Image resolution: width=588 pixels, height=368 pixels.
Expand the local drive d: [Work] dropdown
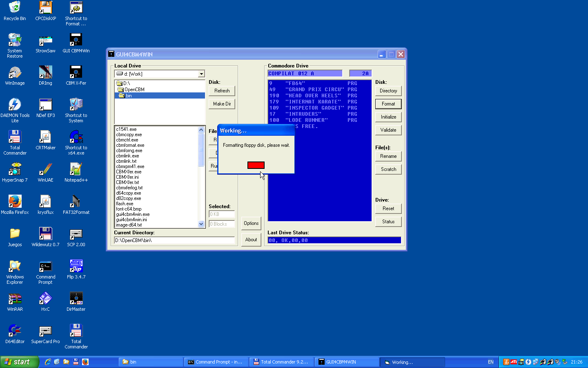(201, 74)
